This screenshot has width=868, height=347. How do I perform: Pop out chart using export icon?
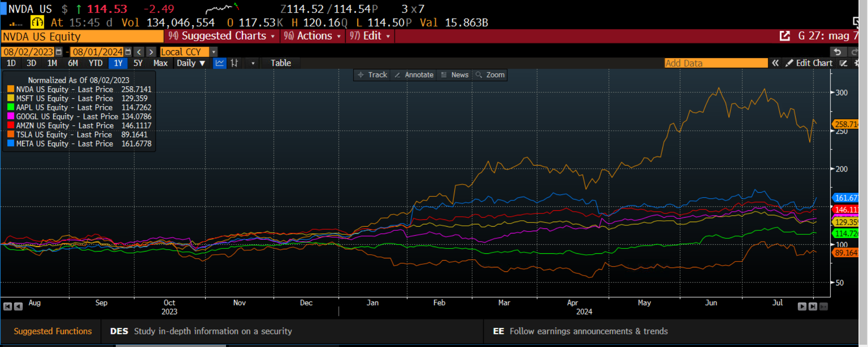tap(785, 36)
